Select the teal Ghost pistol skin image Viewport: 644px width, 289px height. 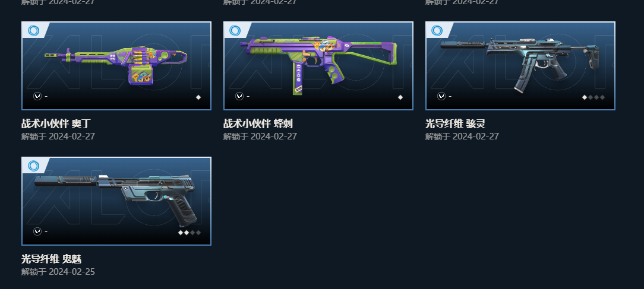tap(116, 201)
